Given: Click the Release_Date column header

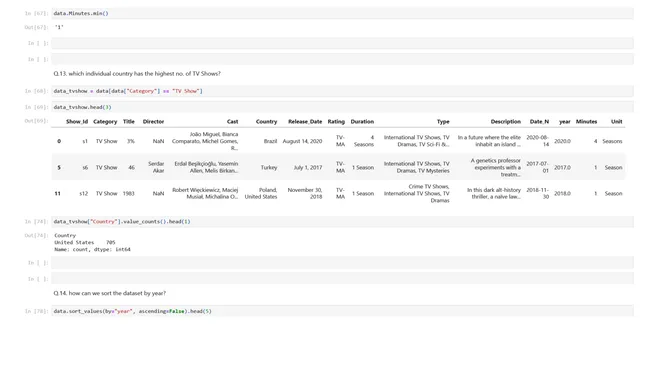Looking at the screenshot, I should click(305, 121).
